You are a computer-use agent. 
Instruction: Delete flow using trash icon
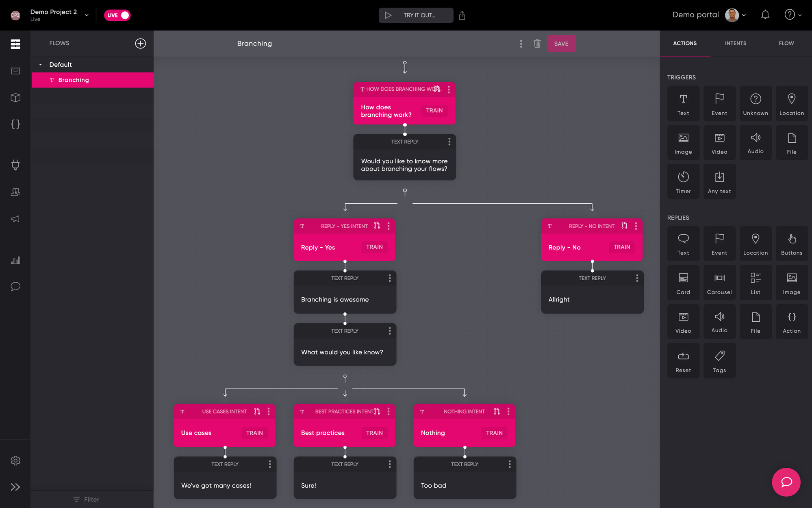coord(537,44)
